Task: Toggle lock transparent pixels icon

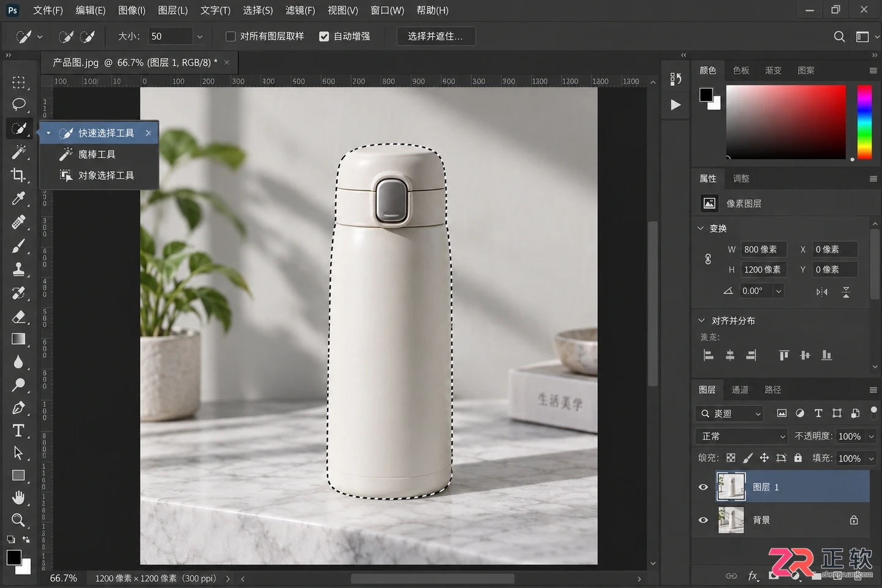Action: 731,458
